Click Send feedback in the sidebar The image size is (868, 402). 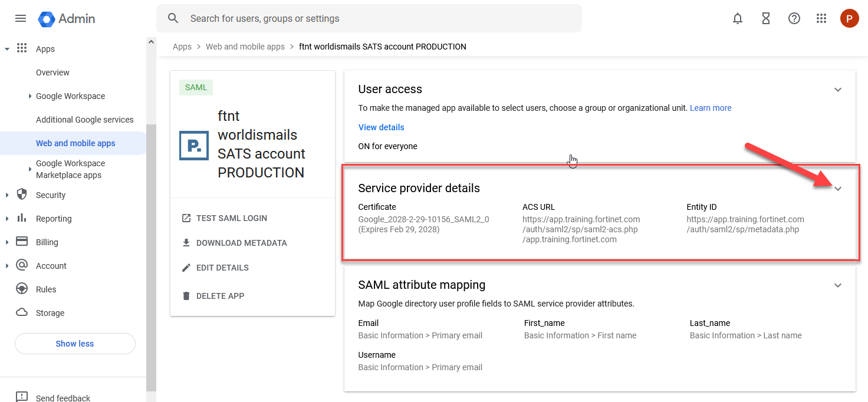pyautogui.click(x=63, y=398)
